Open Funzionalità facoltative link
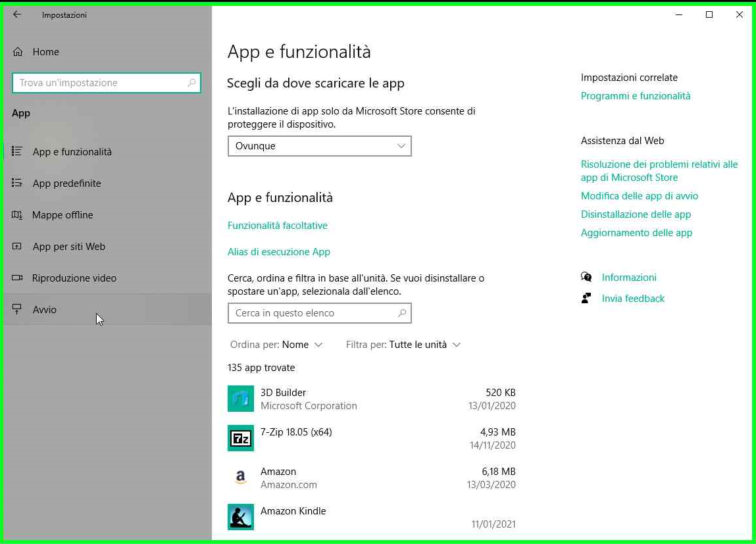The height and width of the screenshot is (544, 756). (x=277, y=226)
